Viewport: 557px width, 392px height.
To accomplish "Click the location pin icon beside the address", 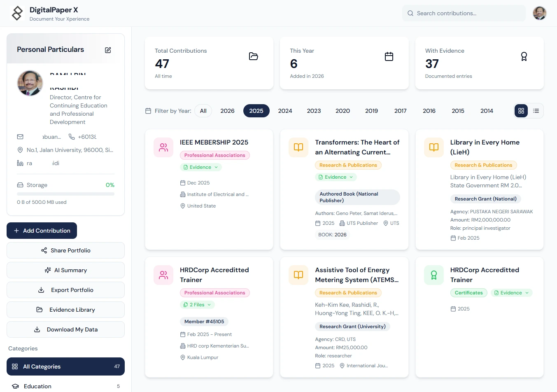I will pos(20,150).
